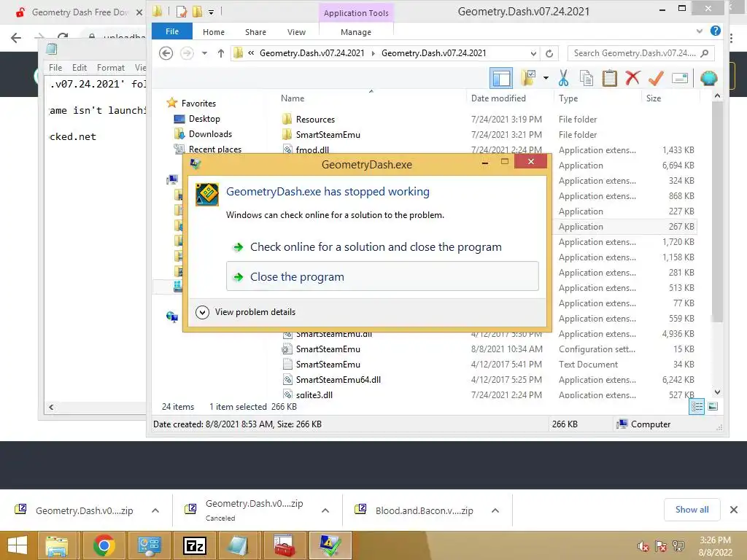Open the Notepad Format menu
This screenshot has height=560, width=747.
[x=111, y=68]
